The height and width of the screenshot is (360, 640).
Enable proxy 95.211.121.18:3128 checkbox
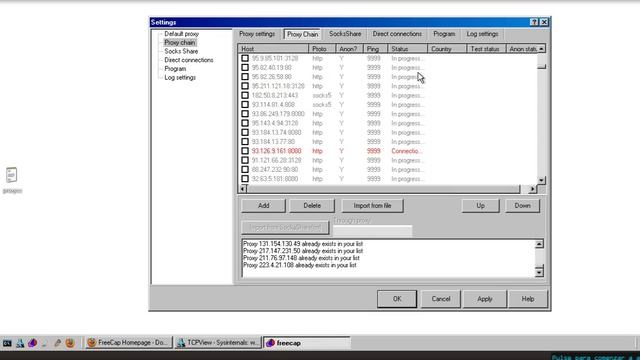point(245,86)
